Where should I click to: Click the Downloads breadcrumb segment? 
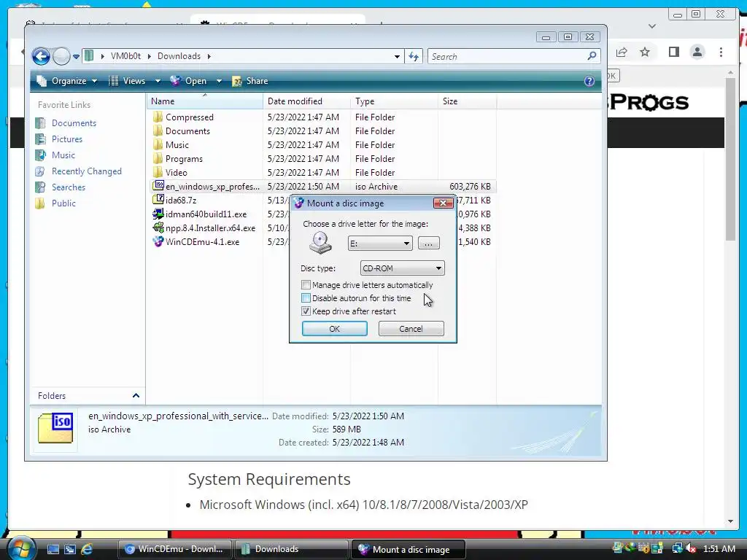pos(179,56)
